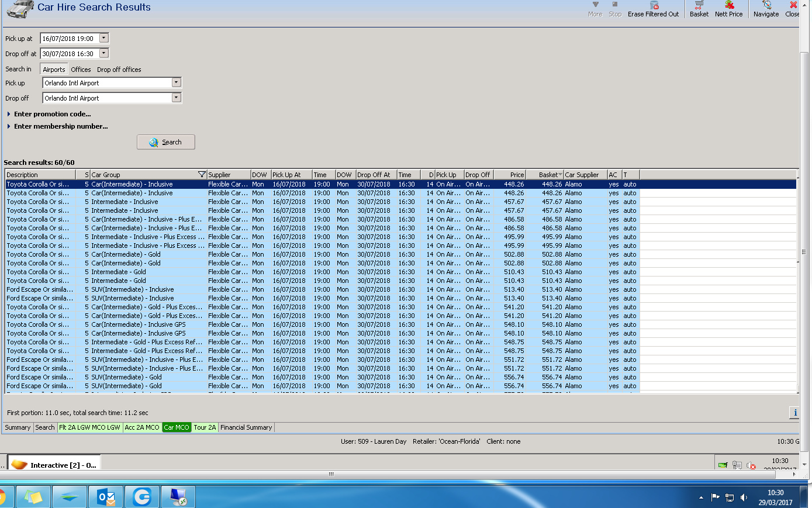Open the Flt 2A LGW MCO LGW tab

(x=90, y=427)
